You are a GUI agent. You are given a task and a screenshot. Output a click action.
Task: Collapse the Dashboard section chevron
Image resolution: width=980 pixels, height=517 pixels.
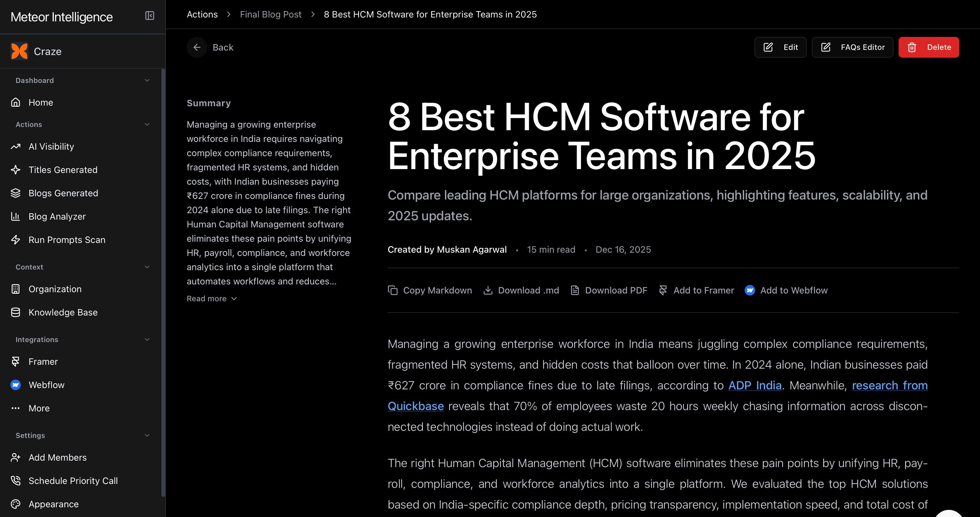click(147, 80)
